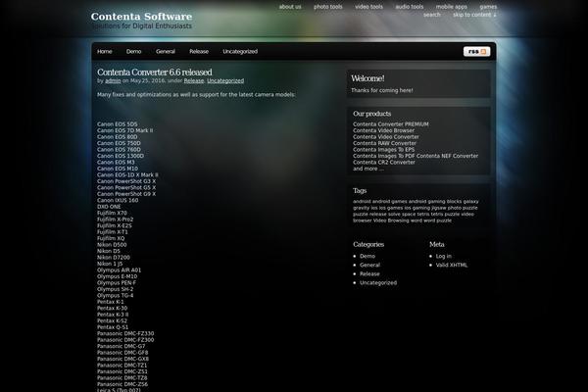This screenshot has width=588, height=392.
Task: Open the Contenta Converter 6.6 released post title
Action: click(155, 72)
